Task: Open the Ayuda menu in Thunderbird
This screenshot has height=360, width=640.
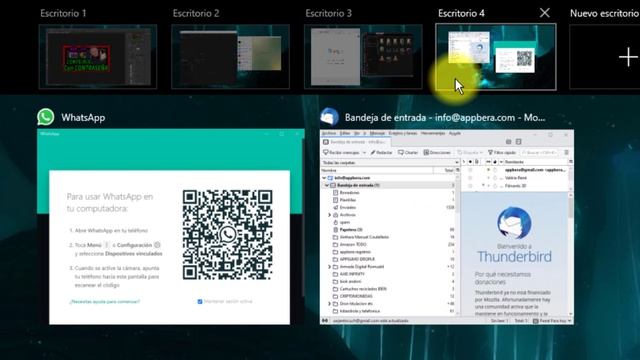Action: tap(455, 133)
